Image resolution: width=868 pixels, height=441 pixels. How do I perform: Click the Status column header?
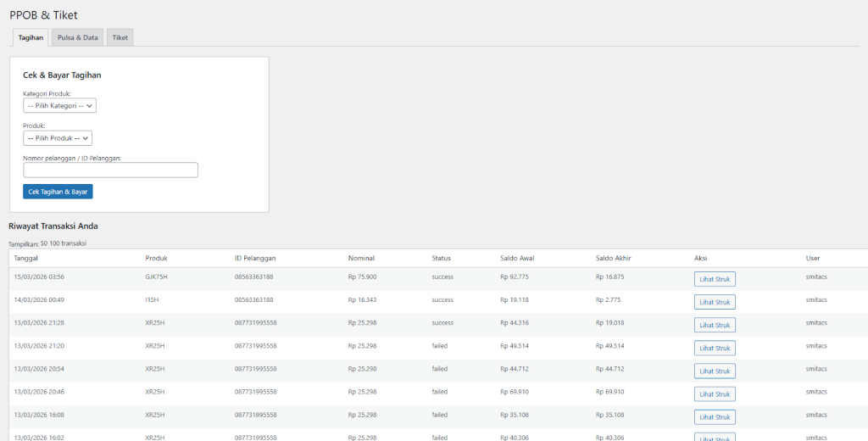pyautogui.click(x=442, y=258)
